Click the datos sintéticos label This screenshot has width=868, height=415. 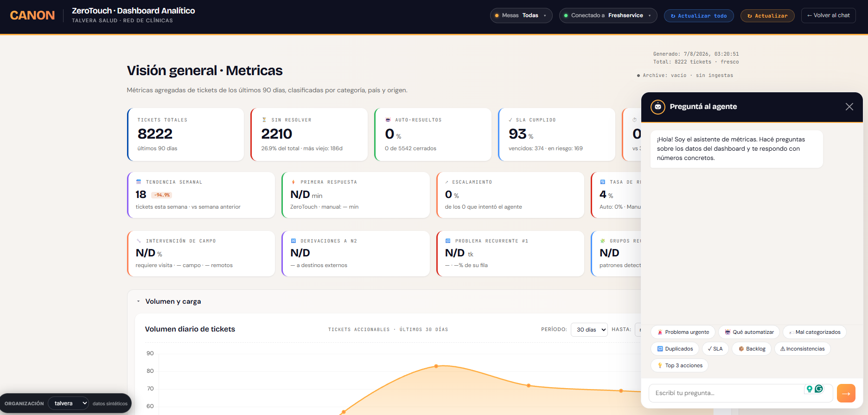110,404
